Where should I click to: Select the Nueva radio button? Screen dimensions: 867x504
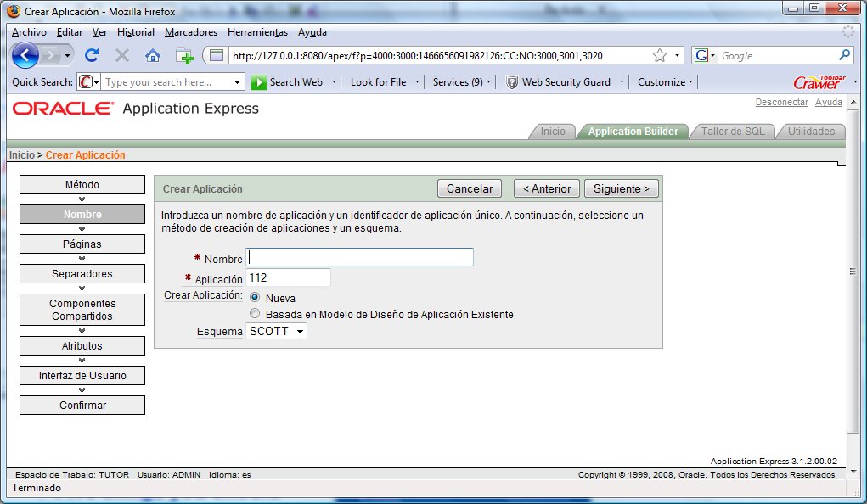[x=255, y=297]
